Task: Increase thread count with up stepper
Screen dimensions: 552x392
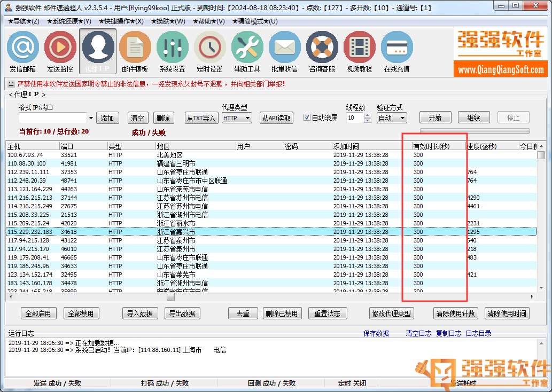Action: coord(368,115)
